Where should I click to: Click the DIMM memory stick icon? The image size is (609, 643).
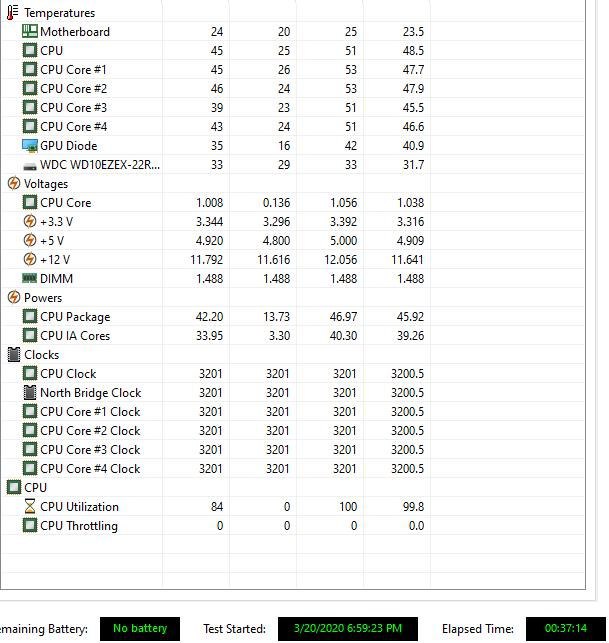[30, 278]
